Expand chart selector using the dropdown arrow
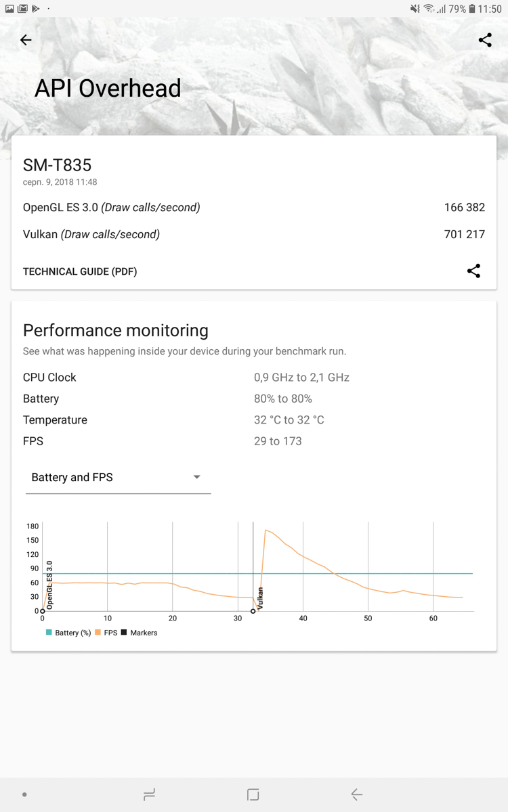The image size is (508, 812). [196, 477]
